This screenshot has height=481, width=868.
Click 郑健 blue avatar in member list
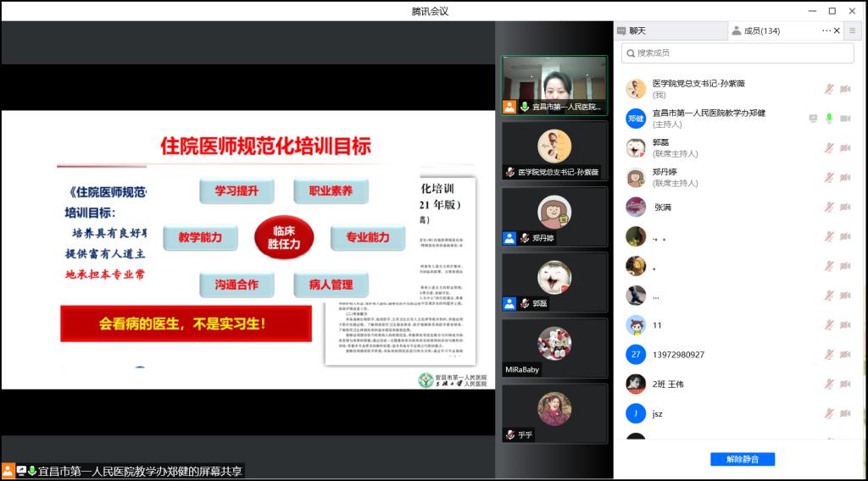[x=636, y=119]
